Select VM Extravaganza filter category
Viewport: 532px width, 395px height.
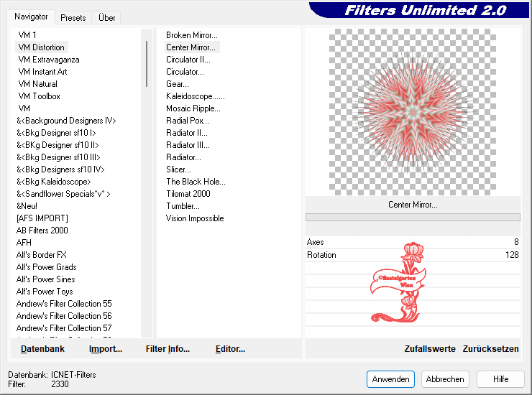point(49,60)
